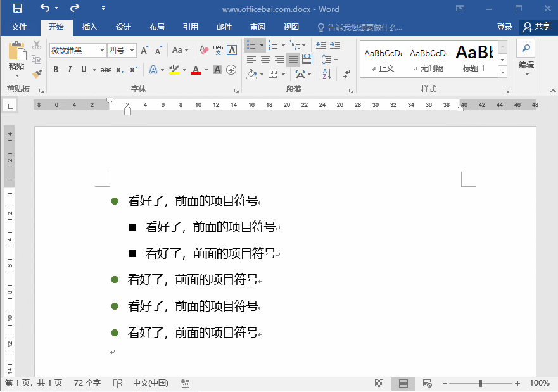
Task: Save the document with the Save icon
Action: 18,8
